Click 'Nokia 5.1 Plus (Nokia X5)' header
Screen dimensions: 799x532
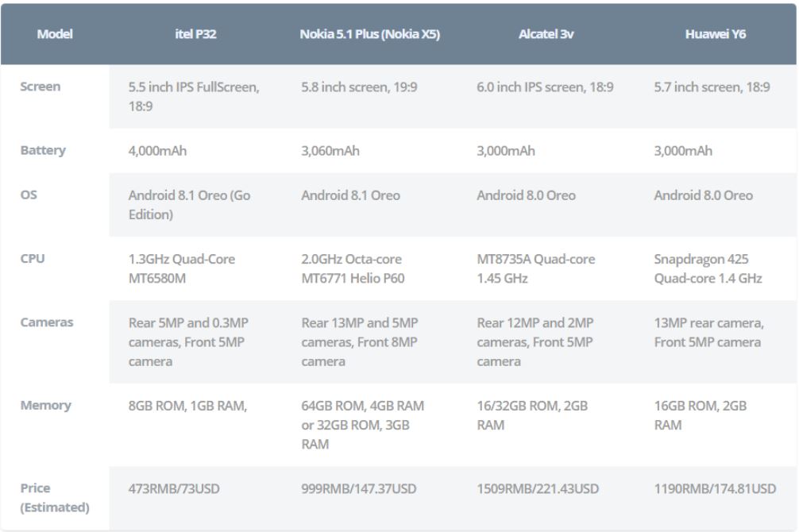370,34
